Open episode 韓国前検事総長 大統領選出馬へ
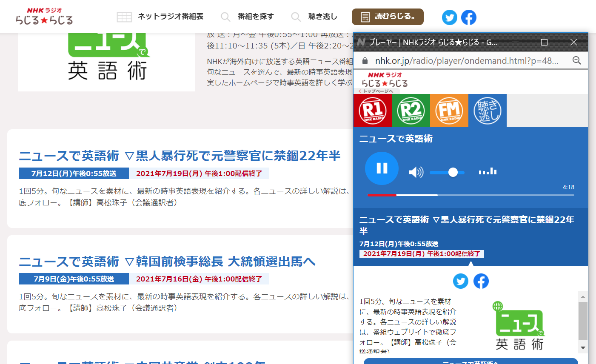Screen dimensions: 596x364 point(167,262)
